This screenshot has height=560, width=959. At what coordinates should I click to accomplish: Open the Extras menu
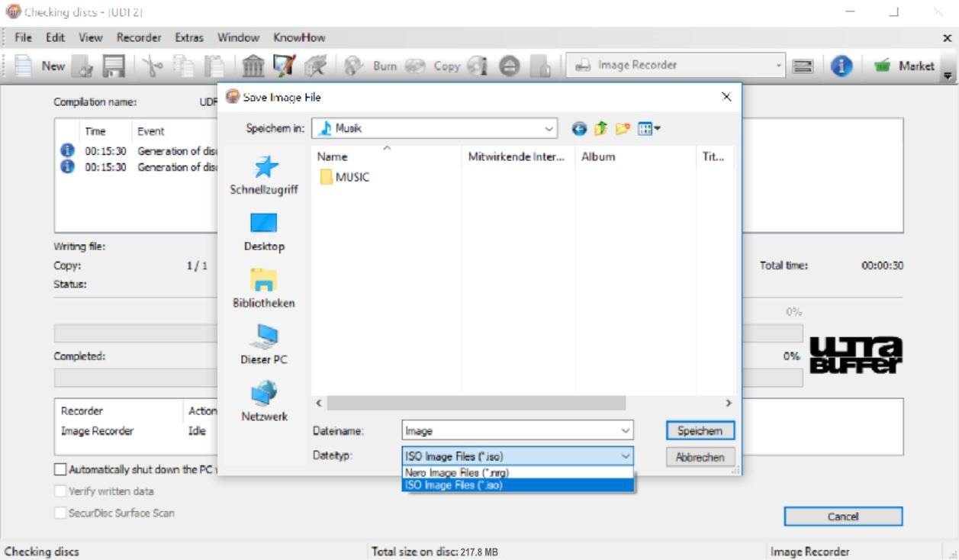click(x=188, y=37)
